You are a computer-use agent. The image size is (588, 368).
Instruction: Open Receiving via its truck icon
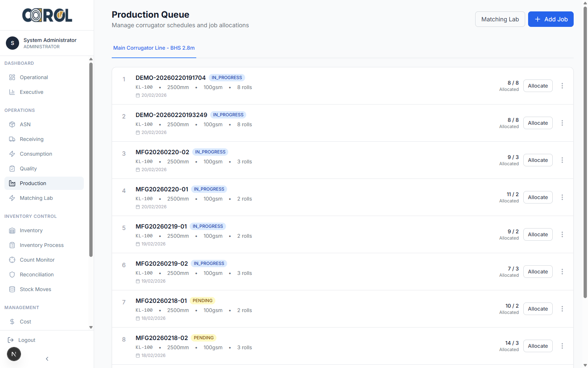[12, 139]
